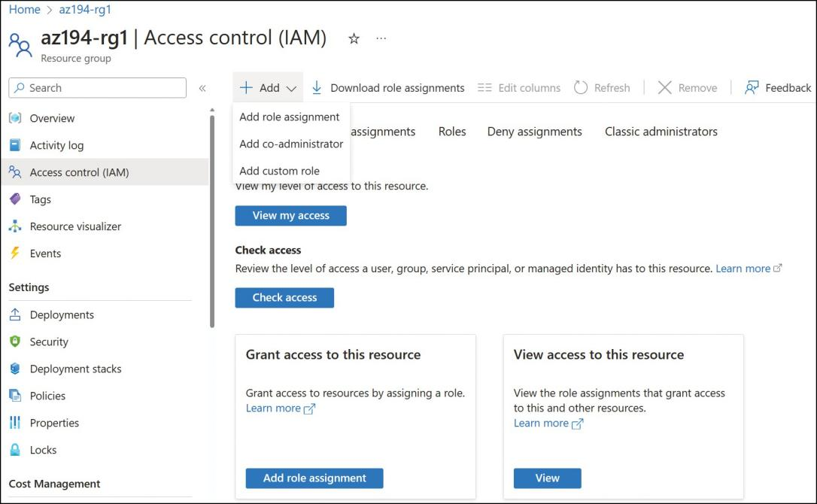The height and width of the screenshot is (504, 817).
Task: Switch to the Classic administrators tab
Action: point(661,132)
